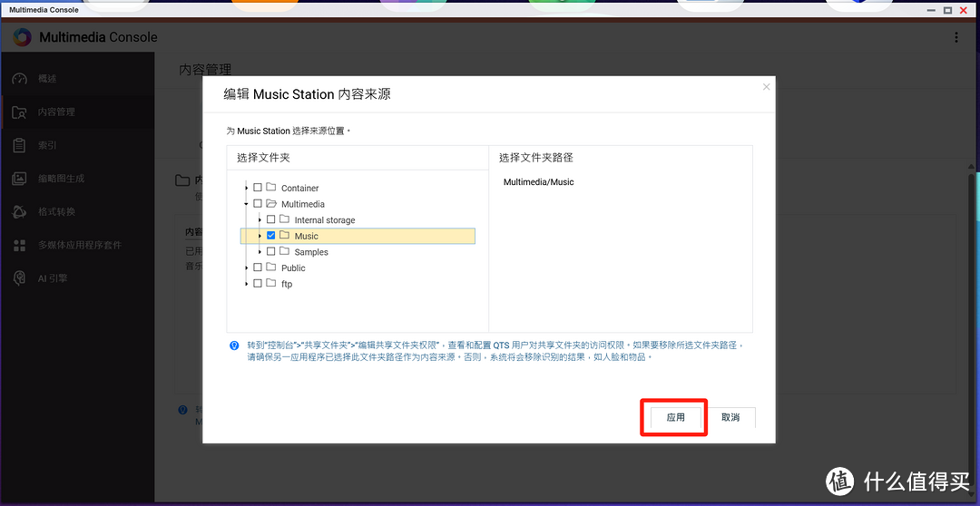Viewport: 980px width, 506px height.
Task: Click the Multimedia/Music selected path entry
Action: point(538,182)
